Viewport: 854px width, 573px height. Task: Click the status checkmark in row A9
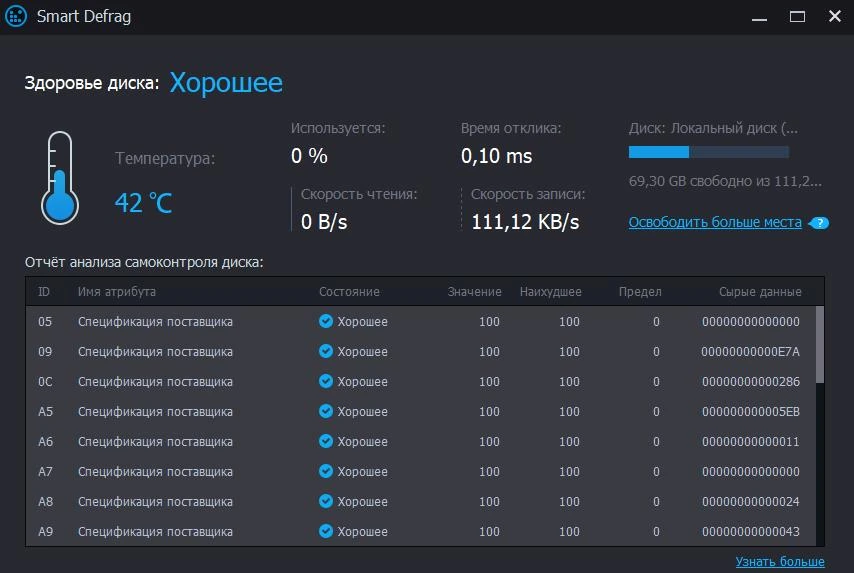pyautogui.click(x=326, y=531)
